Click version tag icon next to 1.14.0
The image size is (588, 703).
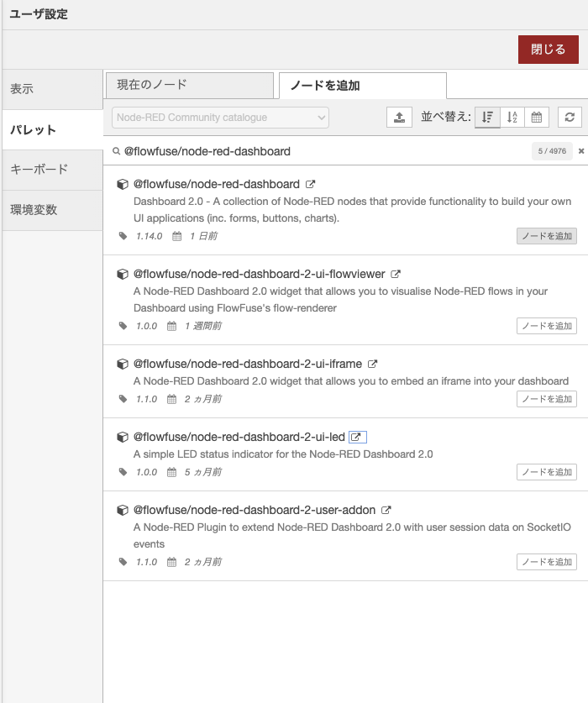pos(123,236)
